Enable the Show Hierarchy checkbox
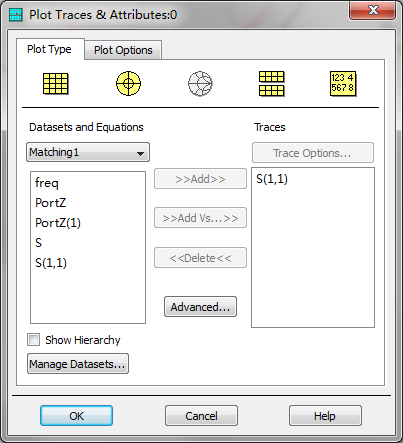403x443 pixels. click(x=33, y=340)
